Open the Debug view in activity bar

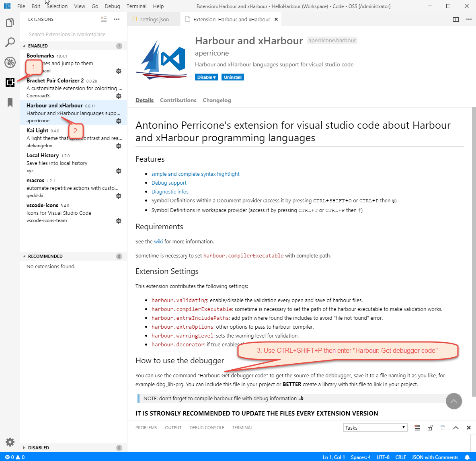coord(10,62)
